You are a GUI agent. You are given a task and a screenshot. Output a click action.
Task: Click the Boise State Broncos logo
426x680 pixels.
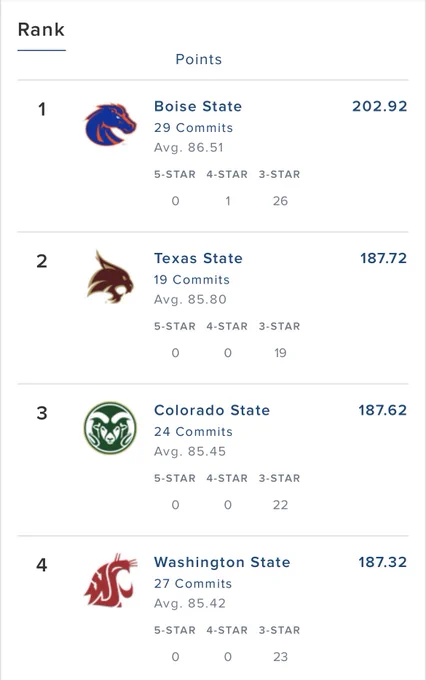110,124
